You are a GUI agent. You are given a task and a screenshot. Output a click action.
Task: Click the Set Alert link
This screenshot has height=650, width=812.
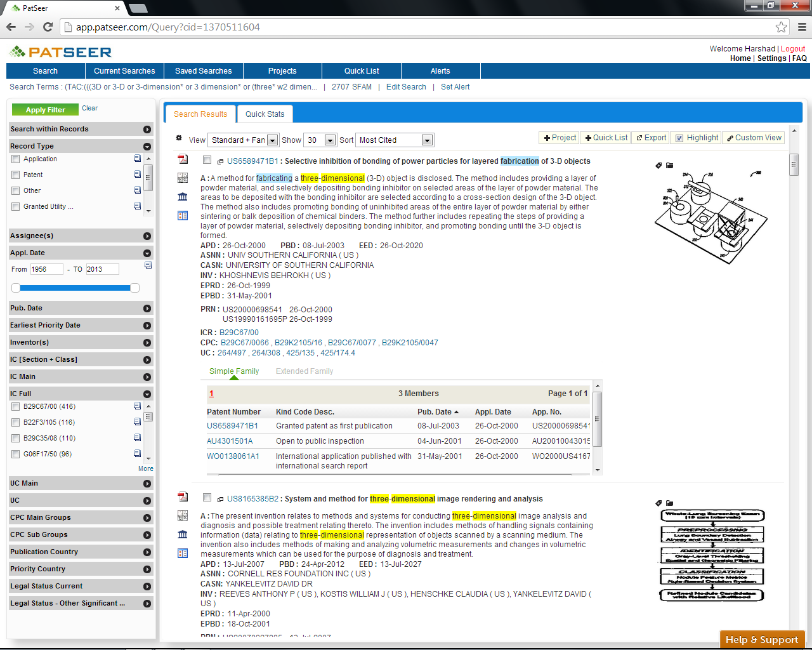coord(455,87)
